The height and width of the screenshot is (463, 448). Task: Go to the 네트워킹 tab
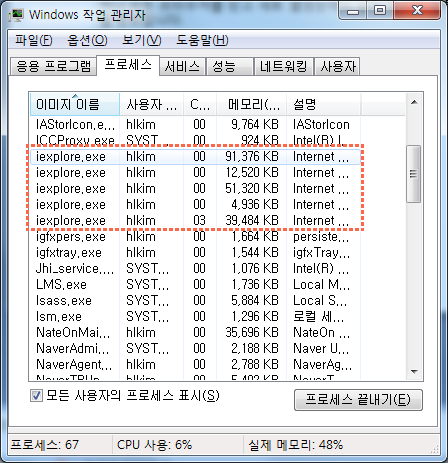coord(284,66)
